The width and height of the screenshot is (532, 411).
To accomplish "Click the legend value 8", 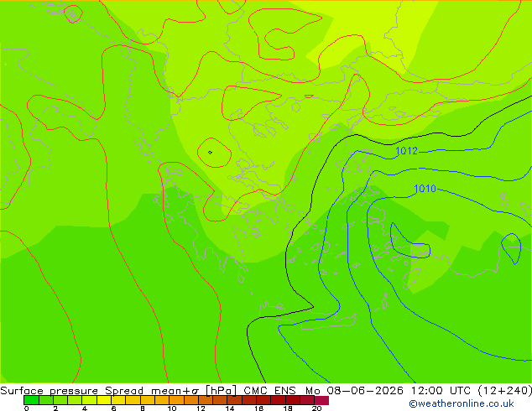I will pyautogui.click(x=143, y=408).
